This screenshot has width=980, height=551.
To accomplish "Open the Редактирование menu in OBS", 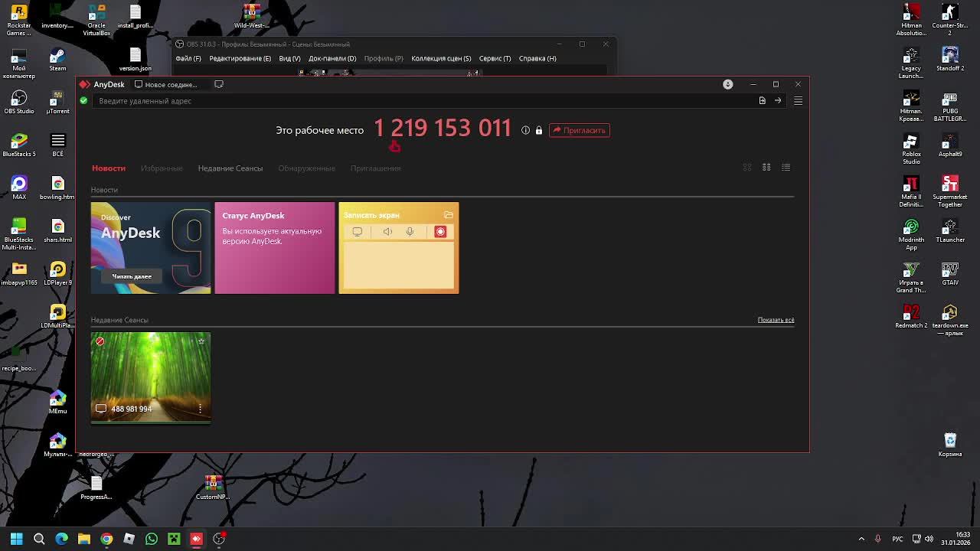I will pos(240,58).
